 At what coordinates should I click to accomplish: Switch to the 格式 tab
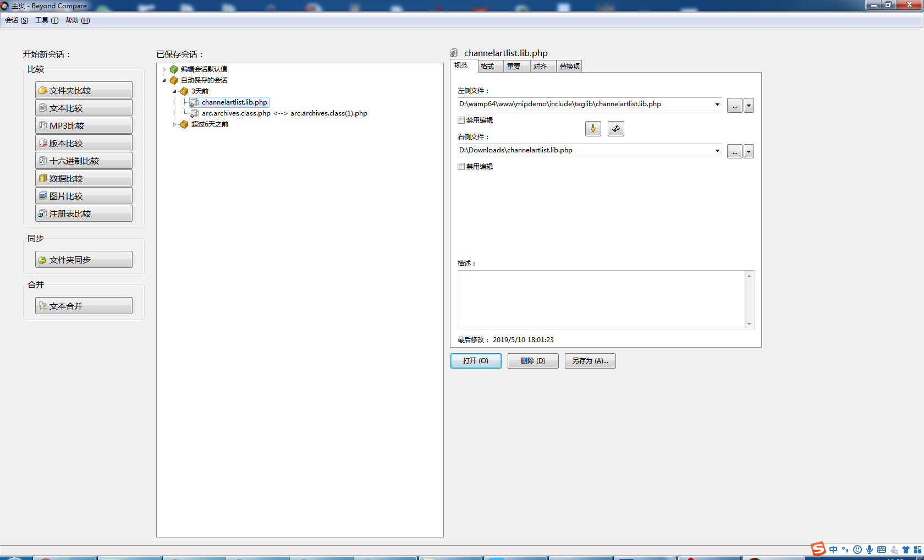point(487,67)
